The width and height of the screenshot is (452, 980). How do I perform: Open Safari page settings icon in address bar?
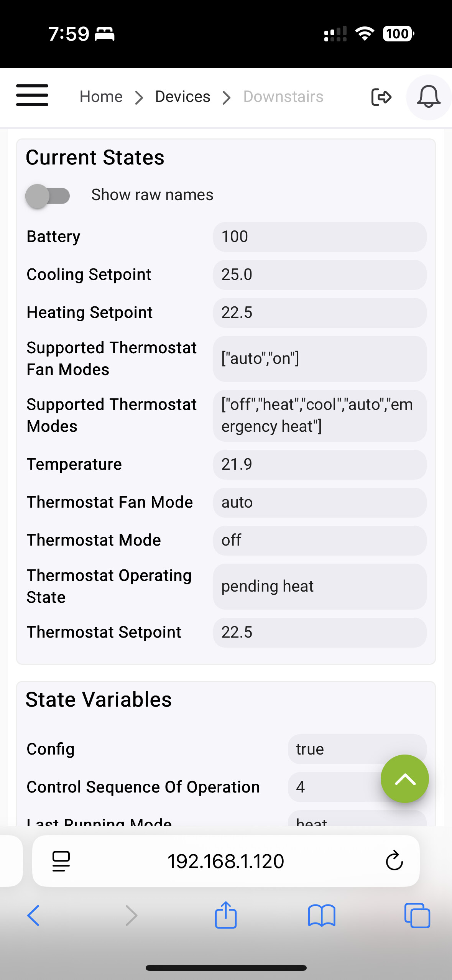[x=61, y=861]
